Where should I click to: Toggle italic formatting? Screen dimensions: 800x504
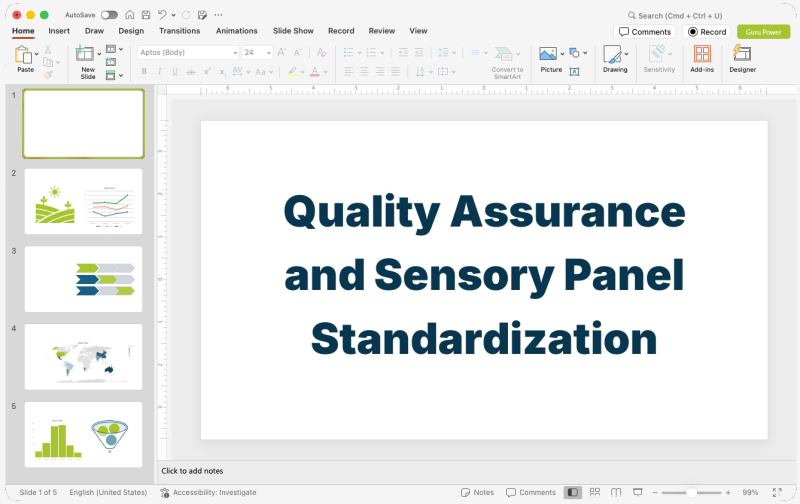[x=160, y=72]
